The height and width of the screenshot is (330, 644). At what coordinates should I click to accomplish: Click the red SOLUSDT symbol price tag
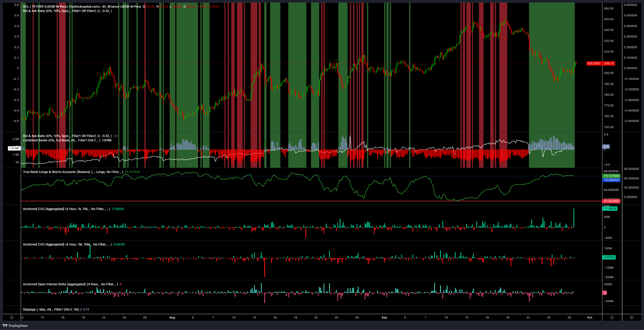click(x=594, y=63)
